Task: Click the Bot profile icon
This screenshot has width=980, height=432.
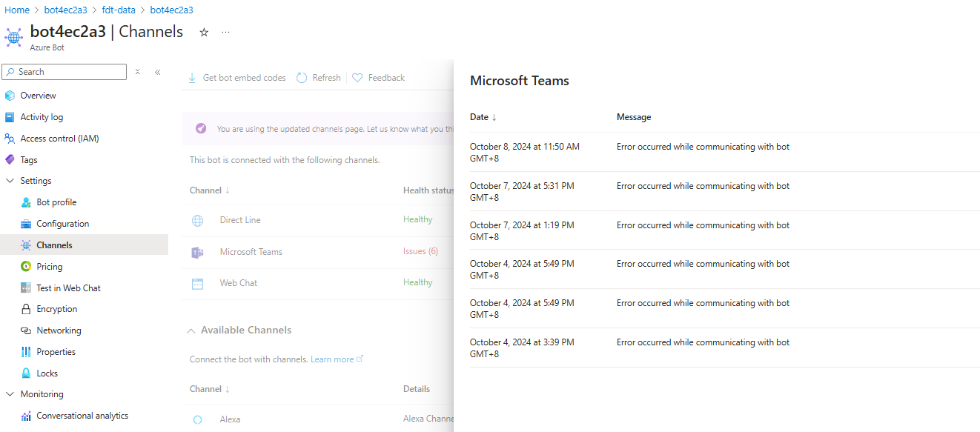Action: 26,202
